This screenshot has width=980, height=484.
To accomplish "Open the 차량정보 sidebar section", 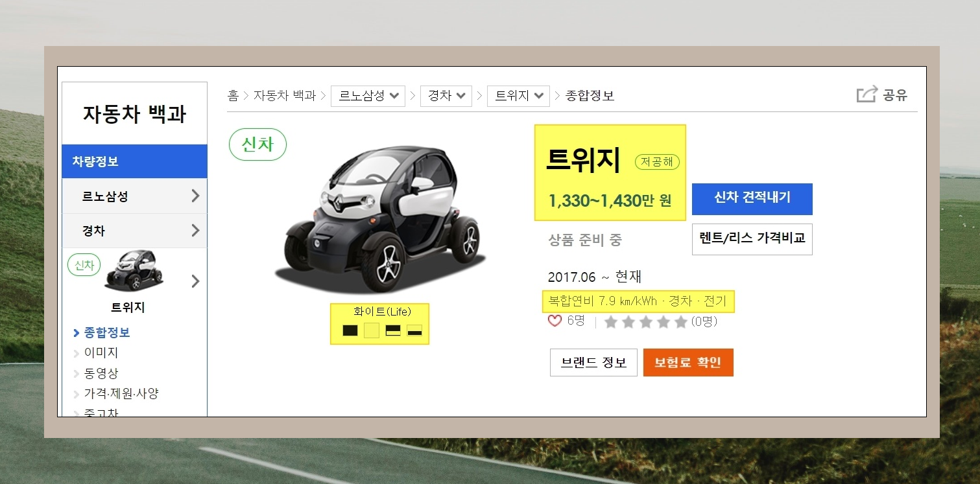I will coord(134,161).
